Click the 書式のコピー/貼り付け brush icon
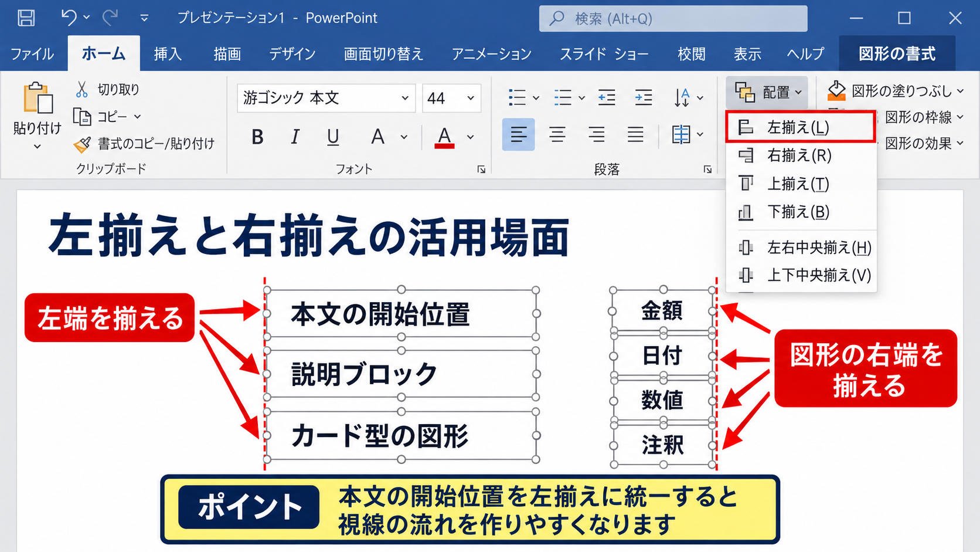The height and width of the screenshot is (552, 980). [x=82, y=144]
